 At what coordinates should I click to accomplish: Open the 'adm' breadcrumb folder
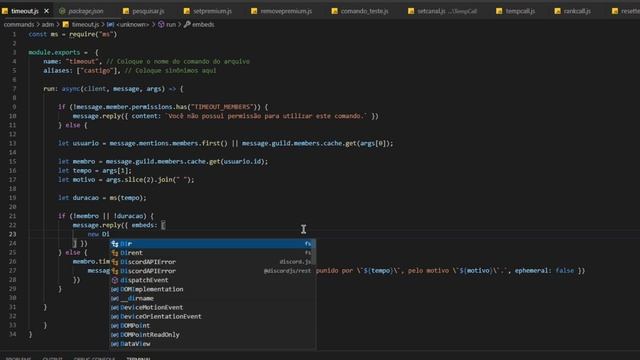pyautogui.click(x=48, y=24)
